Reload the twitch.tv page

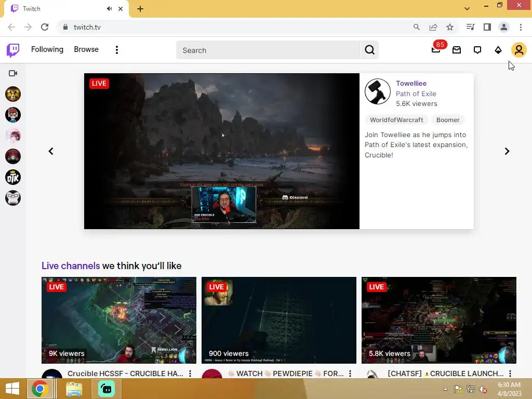[45, 27]
